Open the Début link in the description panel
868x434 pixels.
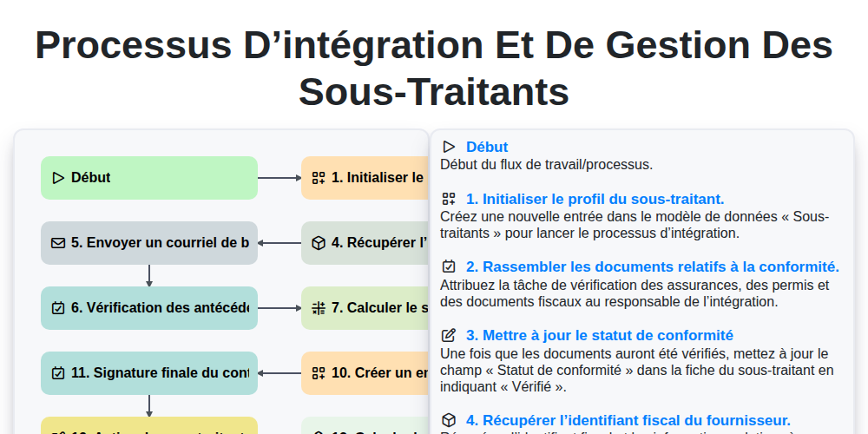(x=487, y=147)
